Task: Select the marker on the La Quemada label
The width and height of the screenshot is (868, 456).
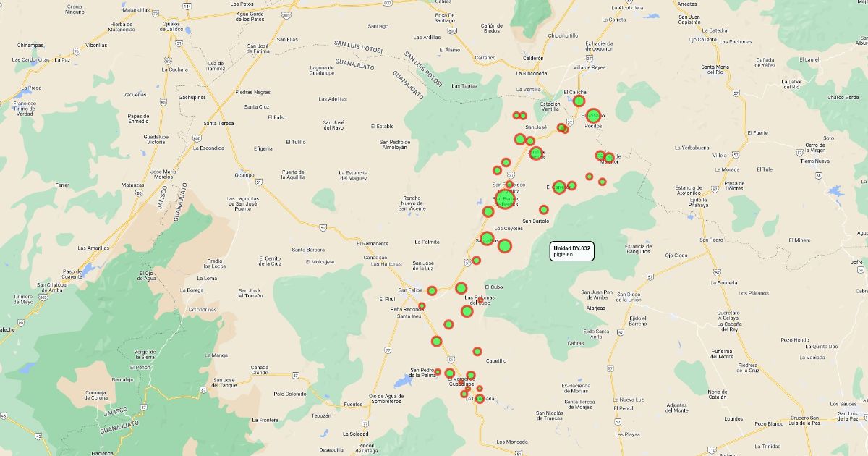Action: (x=479, y=397)
